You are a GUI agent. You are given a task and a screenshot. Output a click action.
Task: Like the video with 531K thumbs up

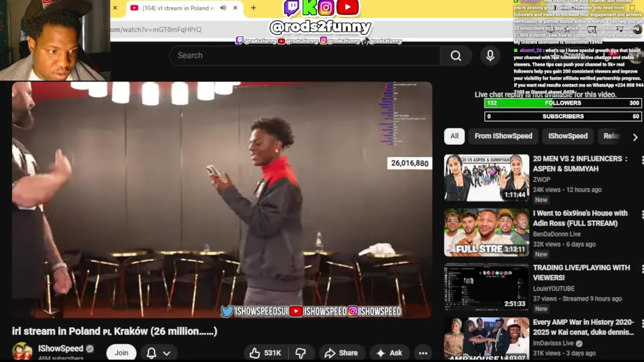point(265,353)
